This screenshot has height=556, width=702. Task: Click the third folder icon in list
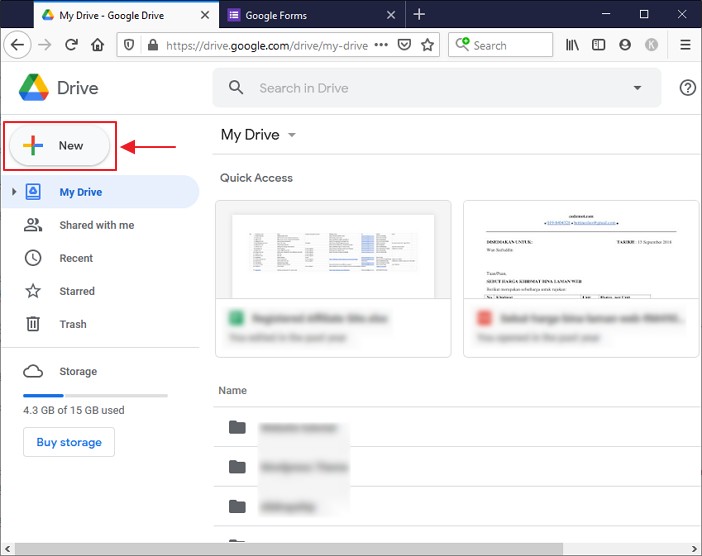pyautogui.click(x=237, y=506)
